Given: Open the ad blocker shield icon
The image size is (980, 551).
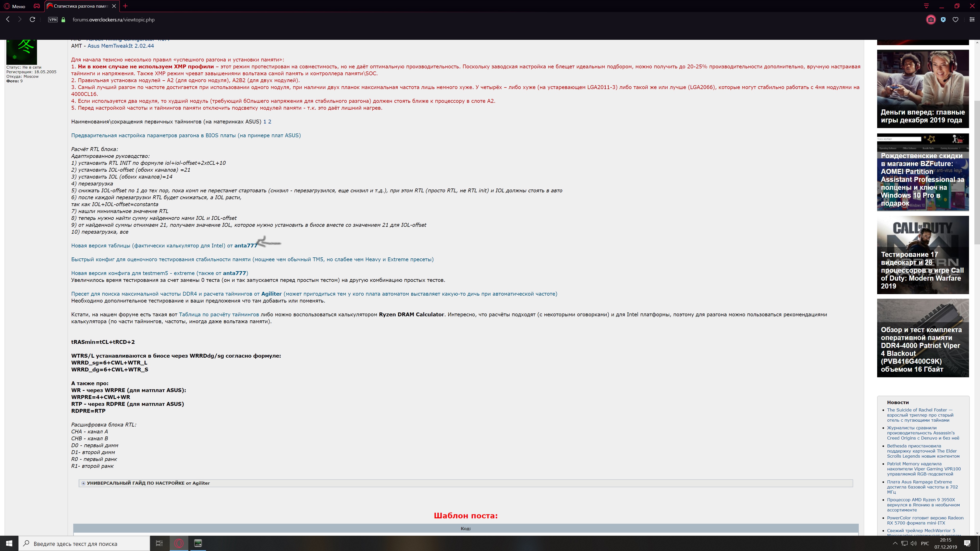Looking at the screenshot, I should point(943,20).
